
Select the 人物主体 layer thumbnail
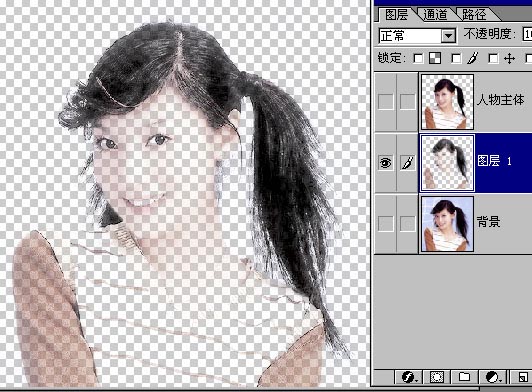click(447, 102)
